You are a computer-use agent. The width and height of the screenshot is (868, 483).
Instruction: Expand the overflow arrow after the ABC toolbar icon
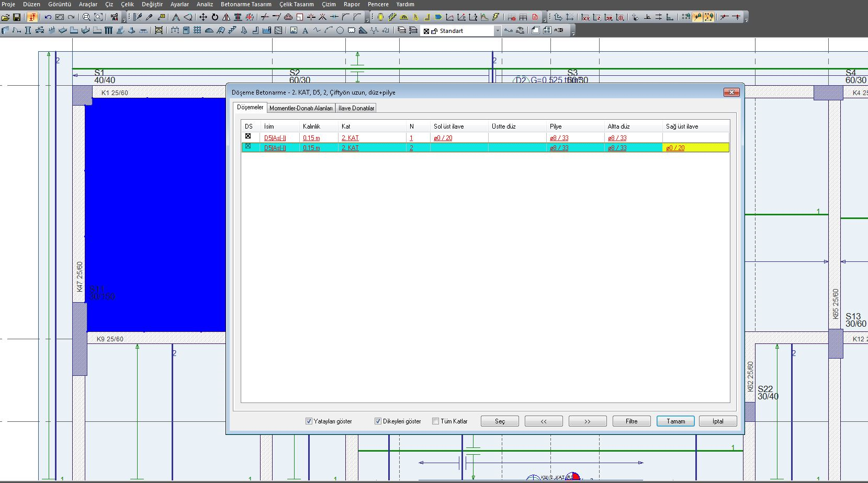[573, 32]
